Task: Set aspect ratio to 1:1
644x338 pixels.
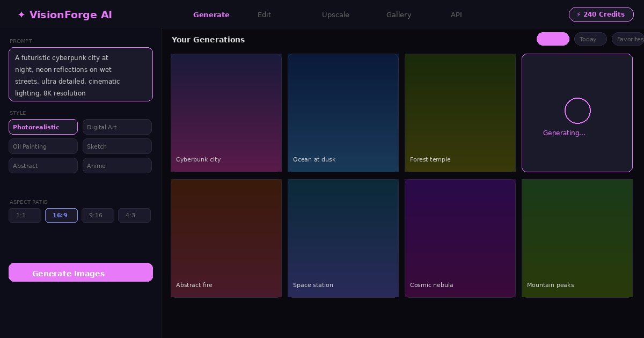Action: coord(25,215)
